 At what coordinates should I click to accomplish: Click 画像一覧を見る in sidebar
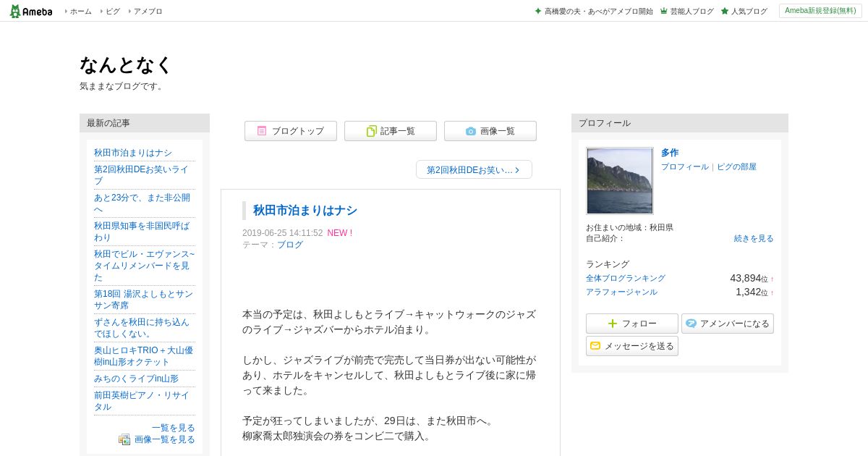click(165, 439)
